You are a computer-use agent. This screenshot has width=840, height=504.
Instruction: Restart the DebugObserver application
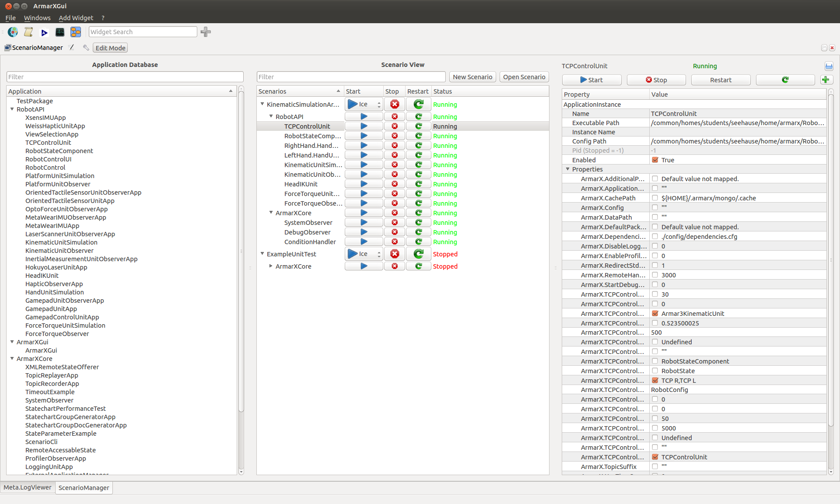(x=419, y=232)
